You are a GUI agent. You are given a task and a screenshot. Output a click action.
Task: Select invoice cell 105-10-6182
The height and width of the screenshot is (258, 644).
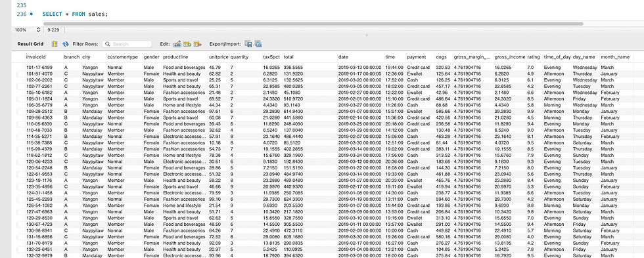coord(39,93)
